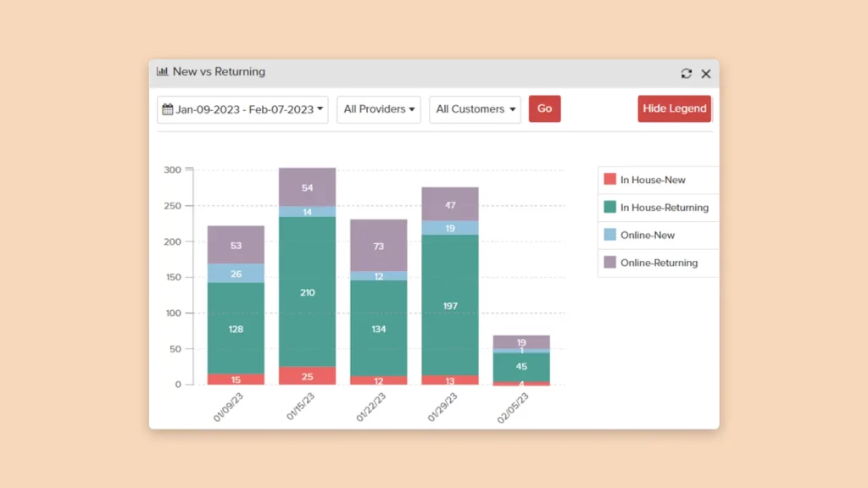Click the green In House-Returning color swatch
Screen dimensions: 868x488
(609, 207)
